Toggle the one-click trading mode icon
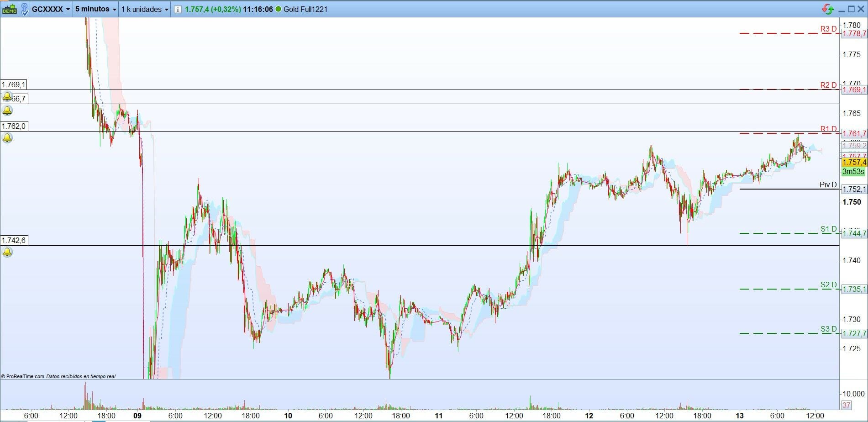 (x=25, y=9)
